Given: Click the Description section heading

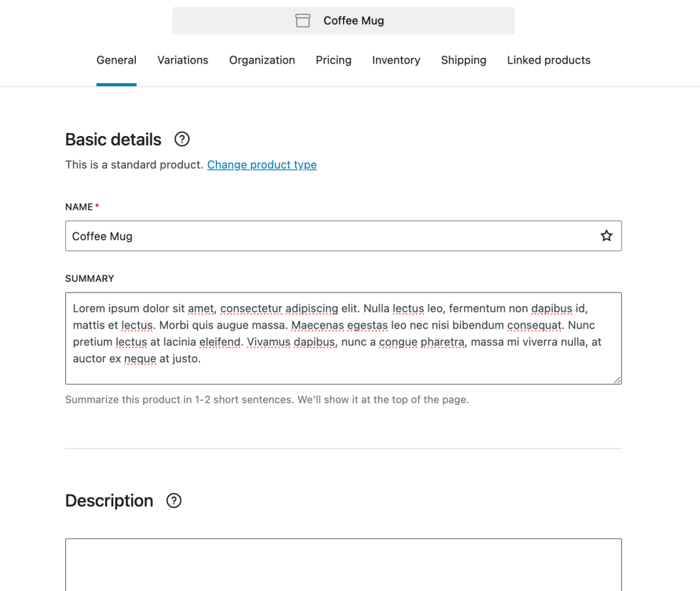Looking at the screenshot, I should click(x=109, y=501).
